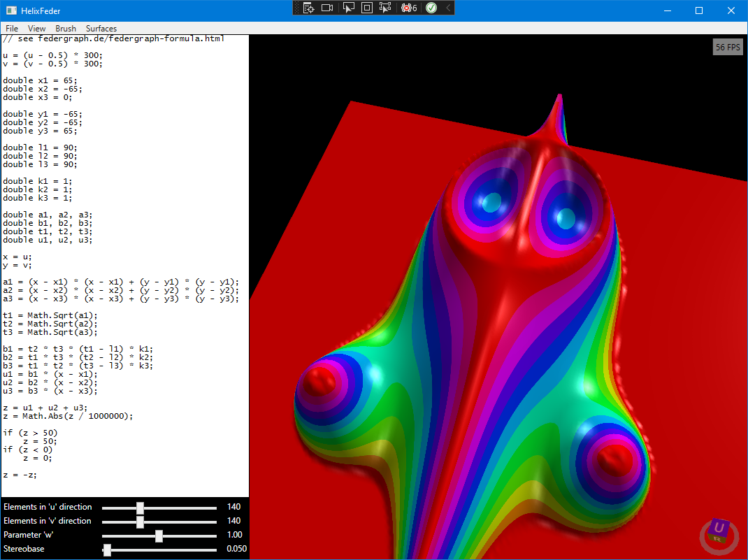Click the boxed square region icon
This screenshot has width=748, height=560.
point(366,8)
